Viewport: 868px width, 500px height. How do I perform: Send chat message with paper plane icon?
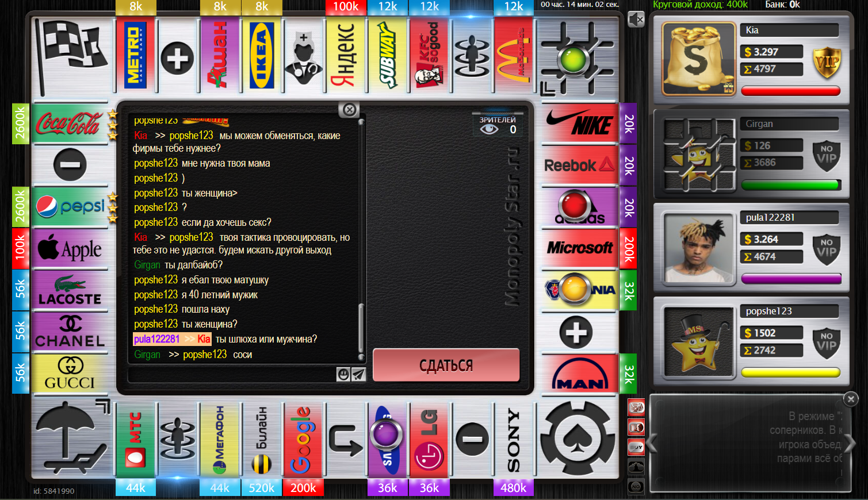[x=358, y=375]
